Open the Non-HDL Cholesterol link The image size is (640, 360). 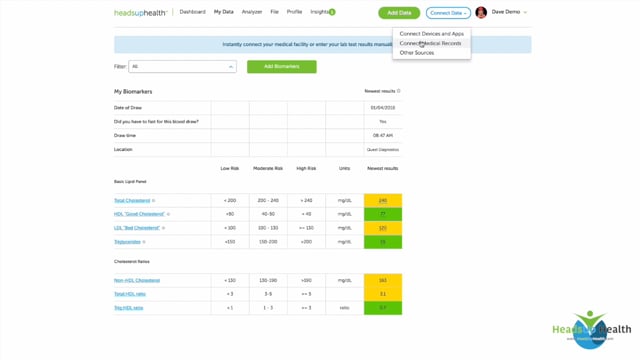point(137,280)
